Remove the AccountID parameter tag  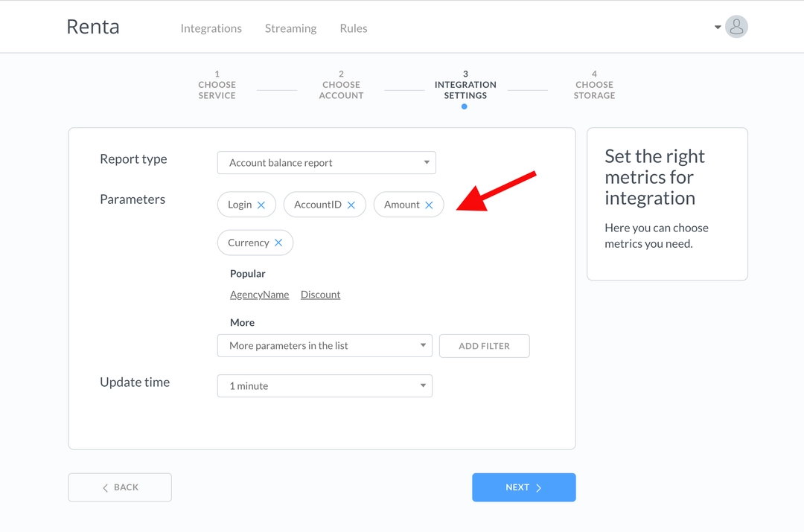tap(351, 205)
